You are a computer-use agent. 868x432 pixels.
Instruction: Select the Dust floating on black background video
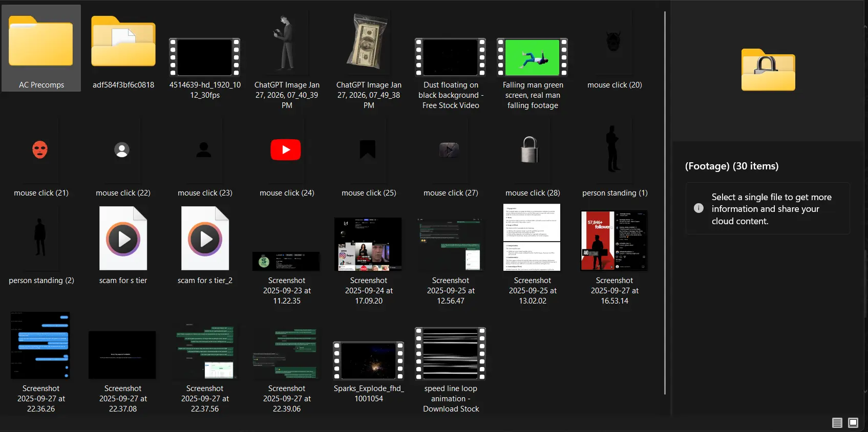click(450, 57)
